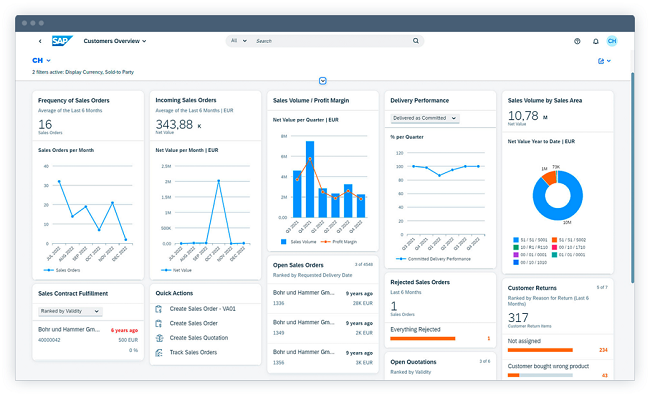Screen dimensions: 650x395
Task: Click the donut chart in Sales Area card
Action: (x=558, y=195)
